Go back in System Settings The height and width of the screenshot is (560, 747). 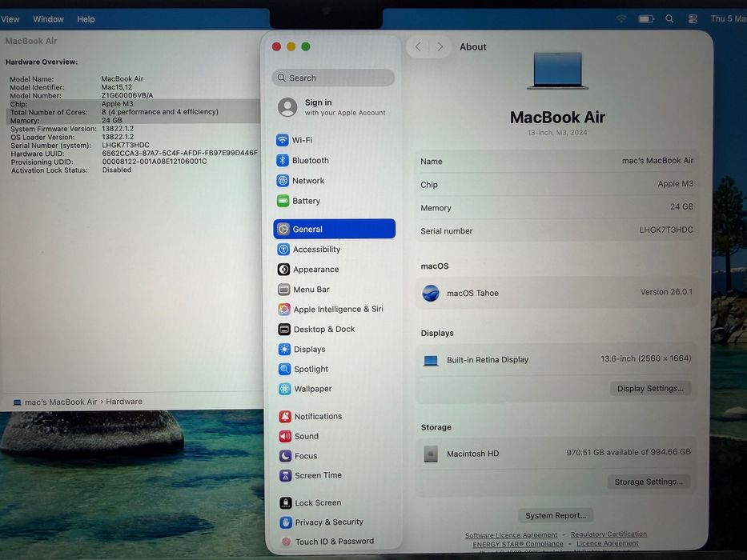tap(418, 46)
